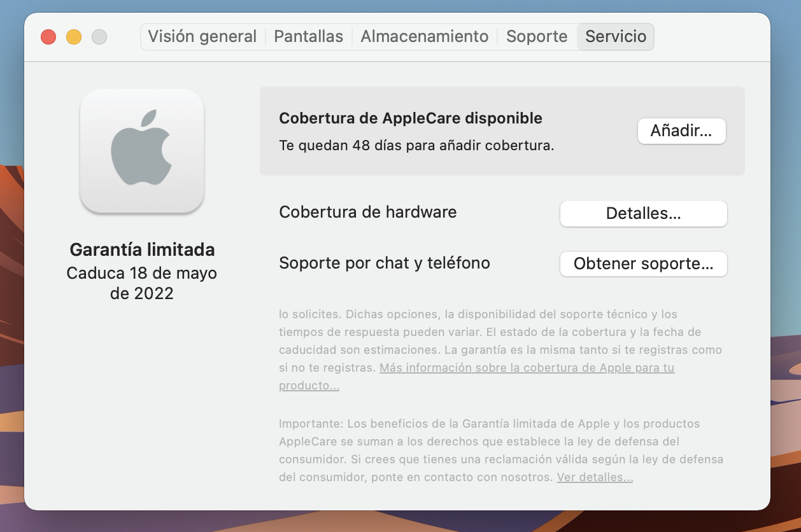Click the large Apple logo icon
This screenshot has width=801, height=532.
pos(142,151)
